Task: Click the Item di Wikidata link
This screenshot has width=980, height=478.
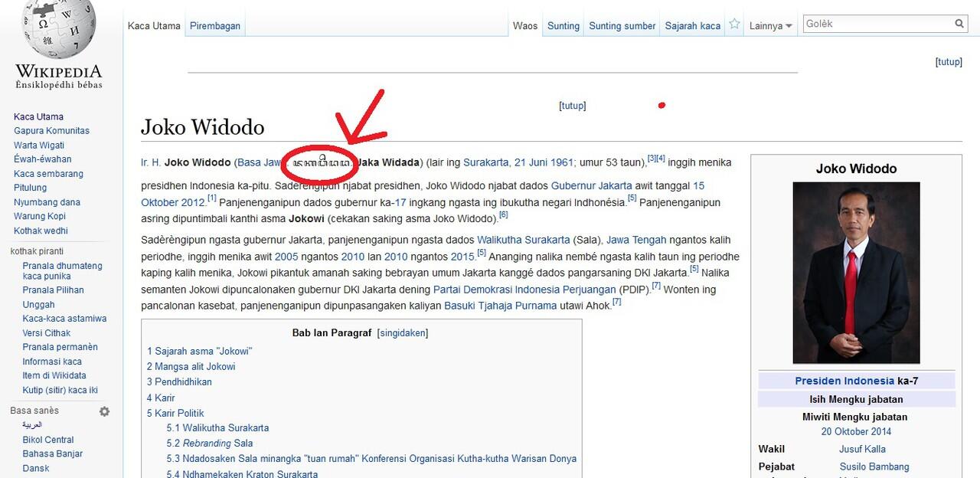Action: [54, 376]
